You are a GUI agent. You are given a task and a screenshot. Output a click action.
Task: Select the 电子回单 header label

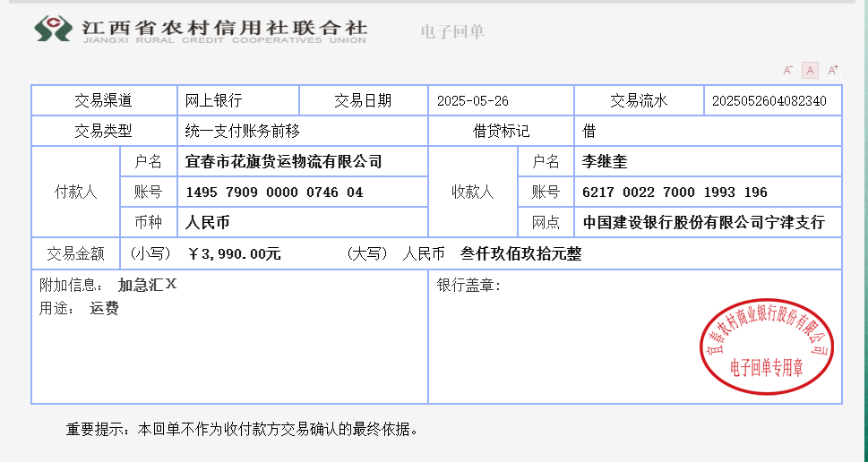click(452, 32)
